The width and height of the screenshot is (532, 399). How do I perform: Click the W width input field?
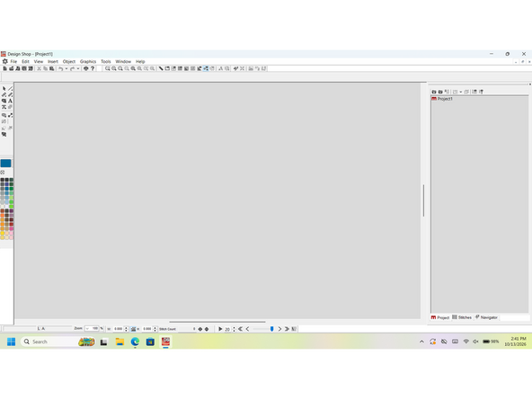118,329
